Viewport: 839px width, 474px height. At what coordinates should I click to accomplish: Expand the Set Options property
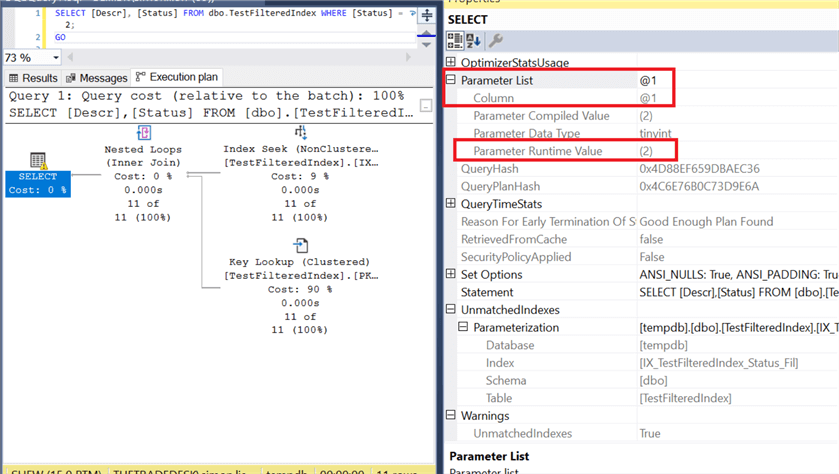click(x=451, y=274)
